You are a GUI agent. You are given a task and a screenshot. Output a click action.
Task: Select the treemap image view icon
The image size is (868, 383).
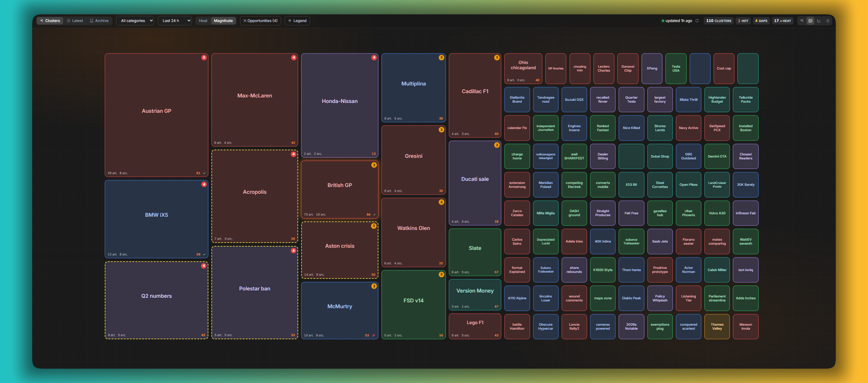(x=810, y=21)
